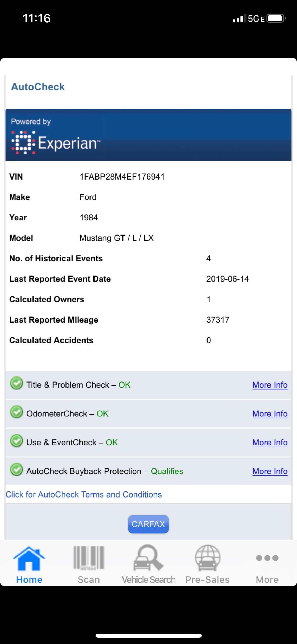Viewport: 297px width, 644px height.
Task: Open More Info for Title & Problem Check
Action: point(270,385)
